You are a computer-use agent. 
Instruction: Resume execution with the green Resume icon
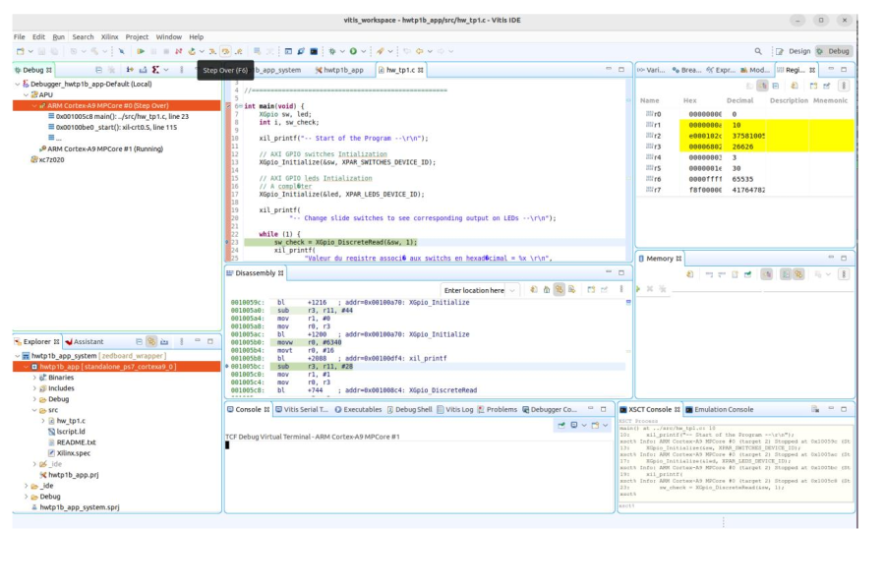[x=141, y=51]
